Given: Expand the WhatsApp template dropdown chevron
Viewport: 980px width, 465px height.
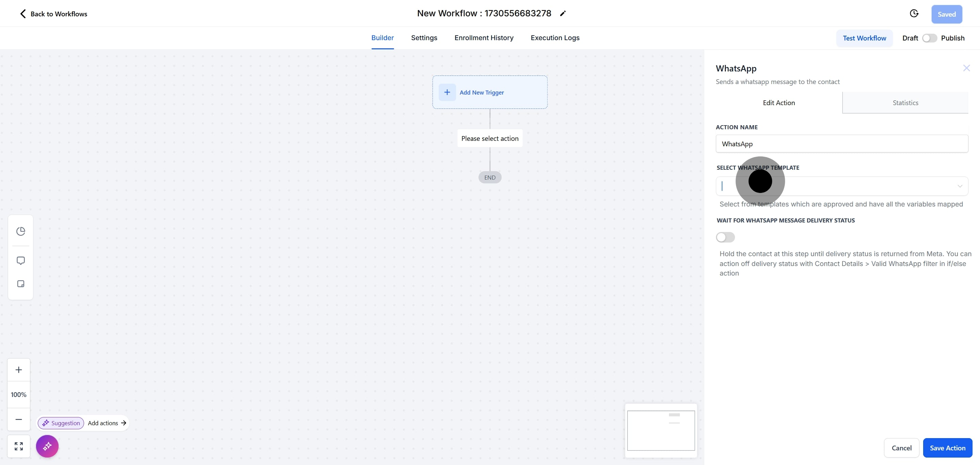Looking at the screenshot, I should pos(960,186).
